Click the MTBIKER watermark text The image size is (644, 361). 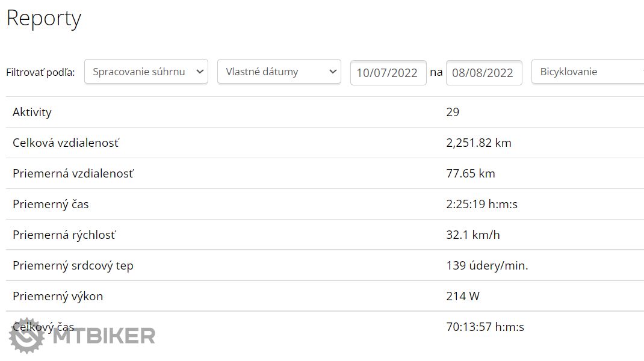(104, 336)
